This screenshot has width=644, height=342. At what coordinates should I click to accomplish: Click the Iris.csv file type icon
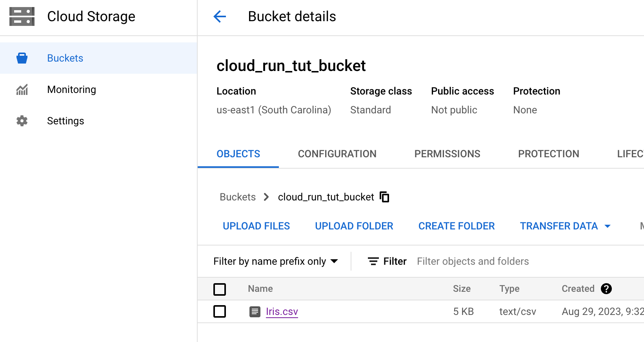click(255, 312)
